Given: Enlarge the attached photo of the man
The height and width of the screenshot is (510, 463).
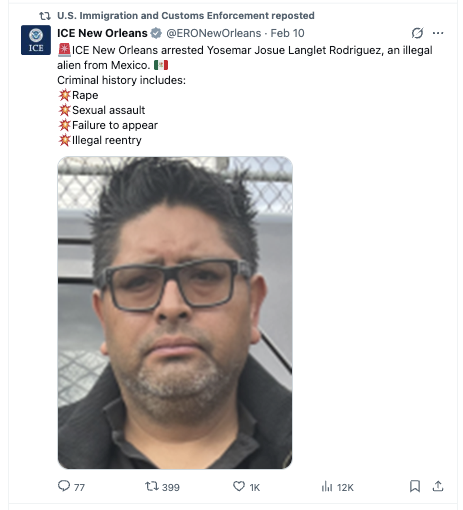Looking at the screenshot, I should tap(175, 313).
